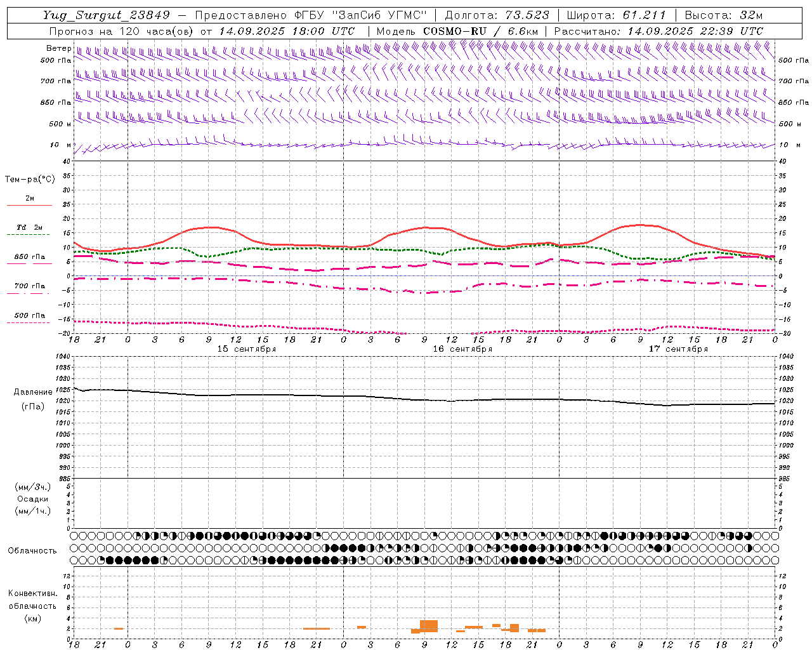Click the Высота: 32м header field
The image size is (812, 650).
(x=724, y=15)
